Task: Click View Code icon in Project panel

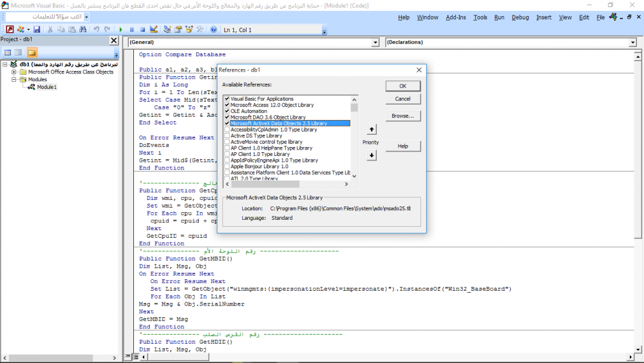Action: 7,53
